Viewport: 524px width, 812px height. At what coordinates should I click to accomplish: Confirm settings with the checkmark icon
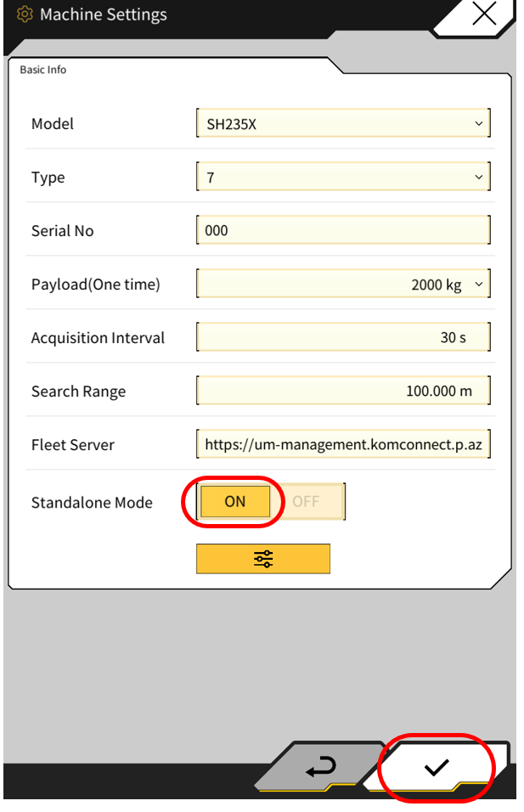click(437, 768)
